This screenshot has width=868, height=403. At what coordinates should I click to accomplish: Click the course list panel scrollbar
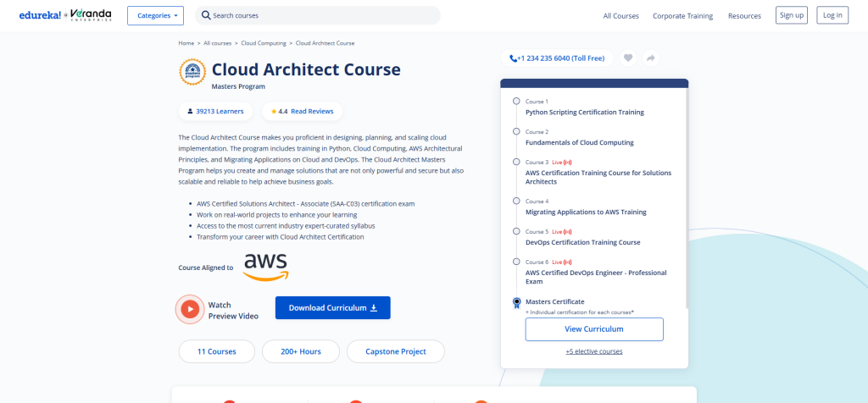687,198
